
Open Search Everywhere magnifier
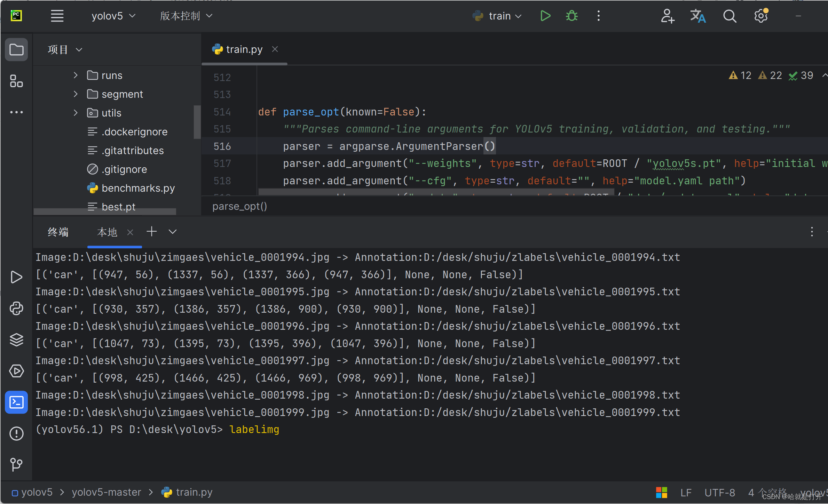pos(730,16)
